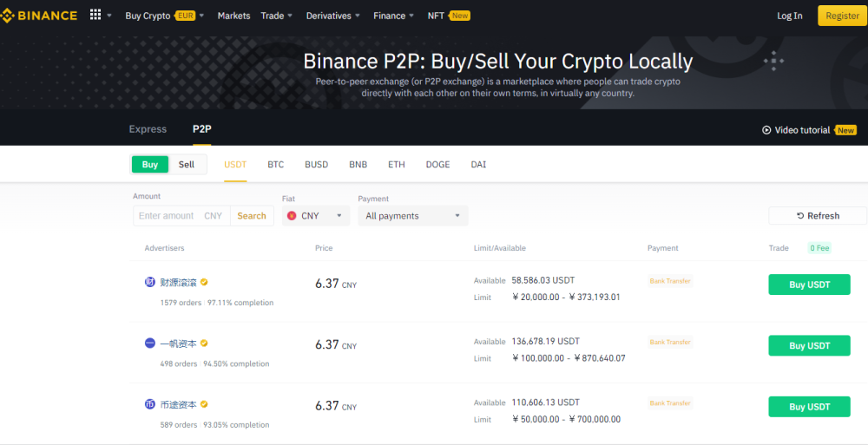Image resolution: width=868 pixels, height=445 pixels.
Task: Open the NFT menu item
Action: coord(436,16)
